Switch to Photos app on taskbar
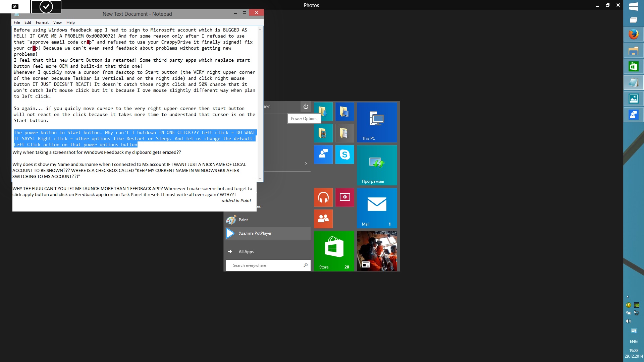This screenshot has width=644, height=362. (634, 99)
